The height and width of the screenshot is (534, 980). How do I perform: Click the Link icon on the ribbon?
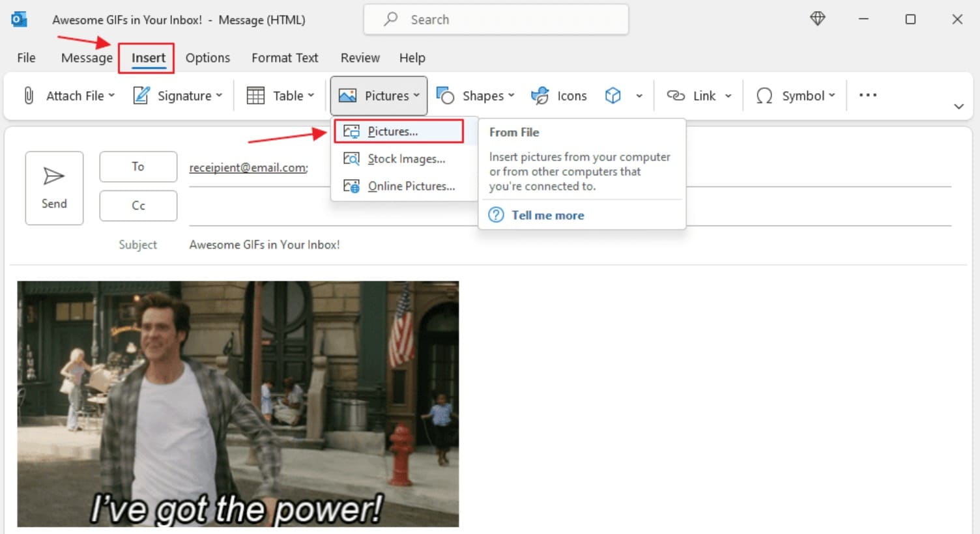(676, 95)
